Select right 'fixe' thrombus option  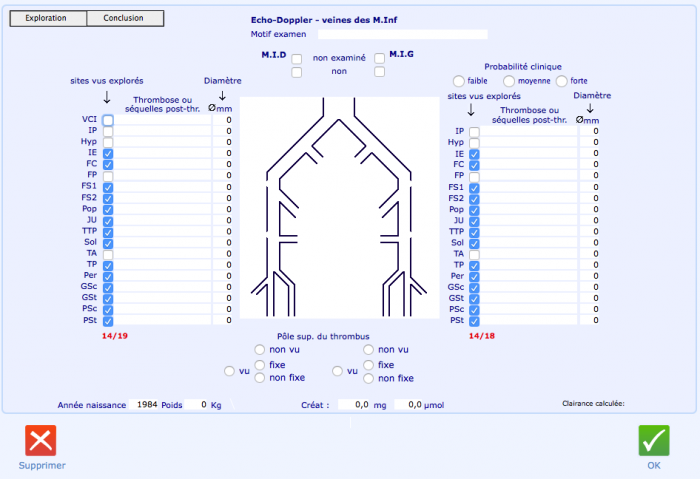368,365
